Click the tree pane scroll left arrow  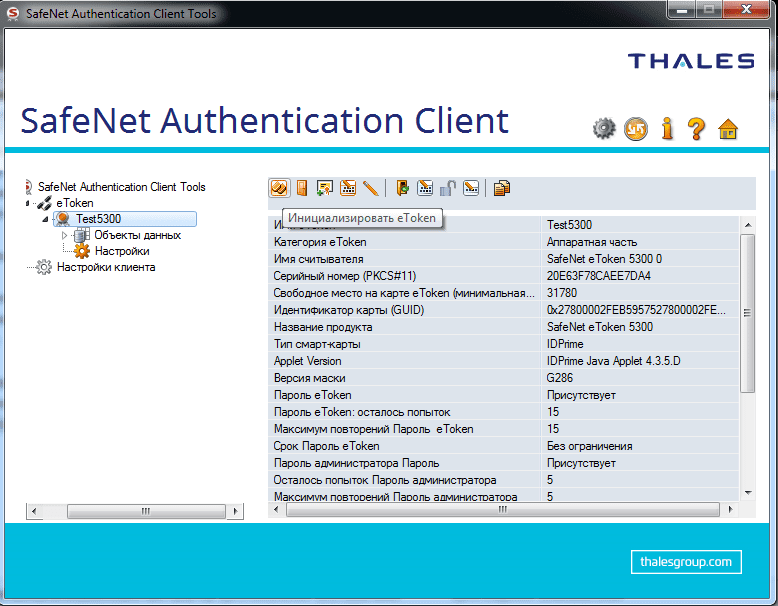[34, 511]
